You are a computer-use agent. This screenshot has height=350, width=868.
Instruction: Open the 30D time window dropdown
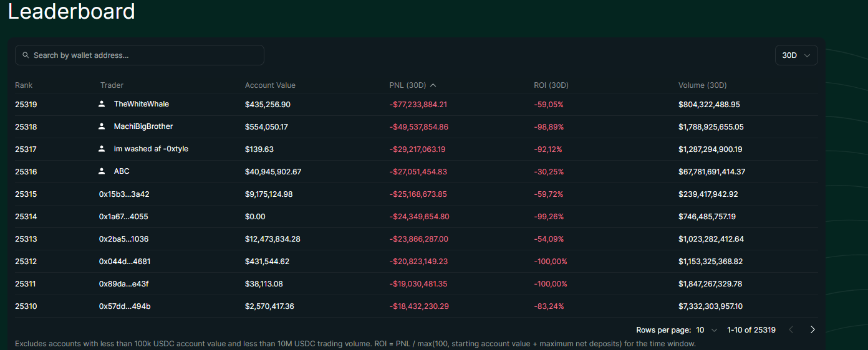pos(796,55)
